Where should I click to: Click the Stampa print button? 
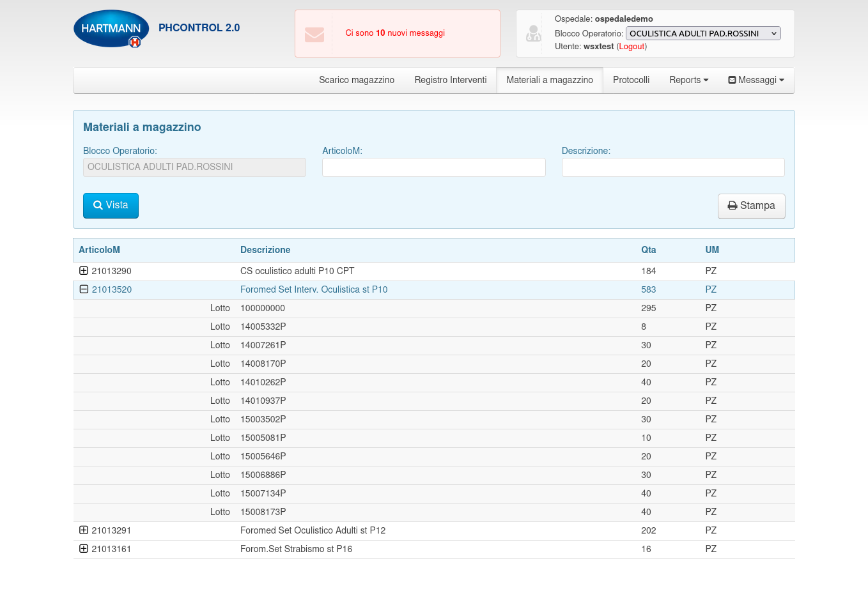coord(752,206)
